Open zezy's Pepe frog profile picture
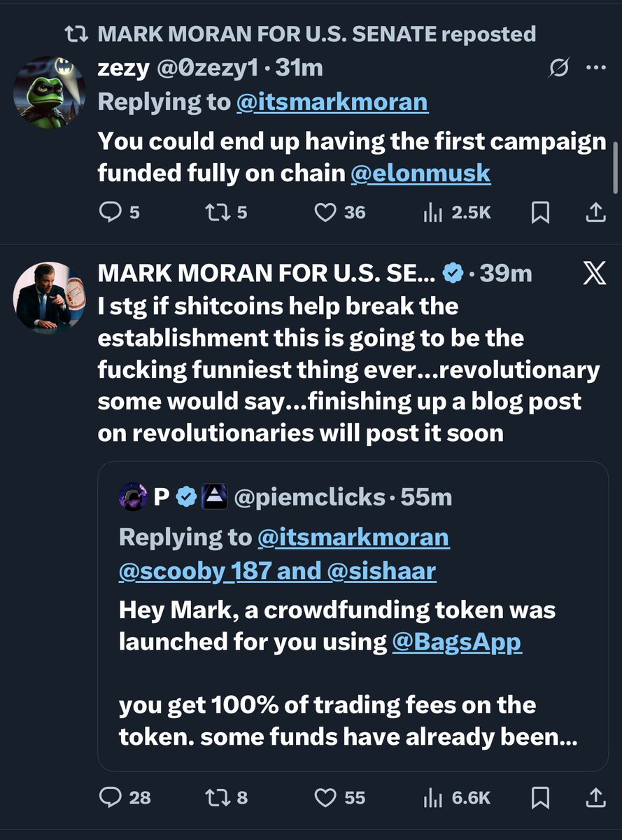 pos(49,92)
